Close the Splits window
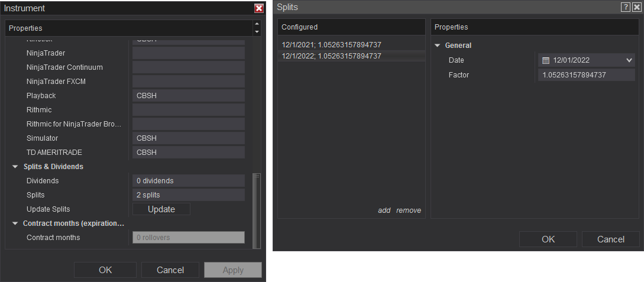644x282 pixels. 636,7
